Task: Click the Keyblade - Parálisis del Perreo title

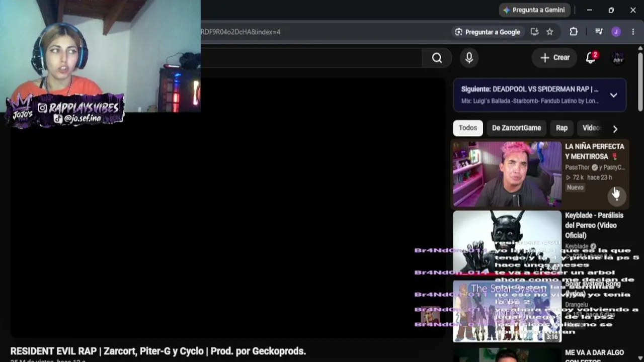Action: (594, 225)
